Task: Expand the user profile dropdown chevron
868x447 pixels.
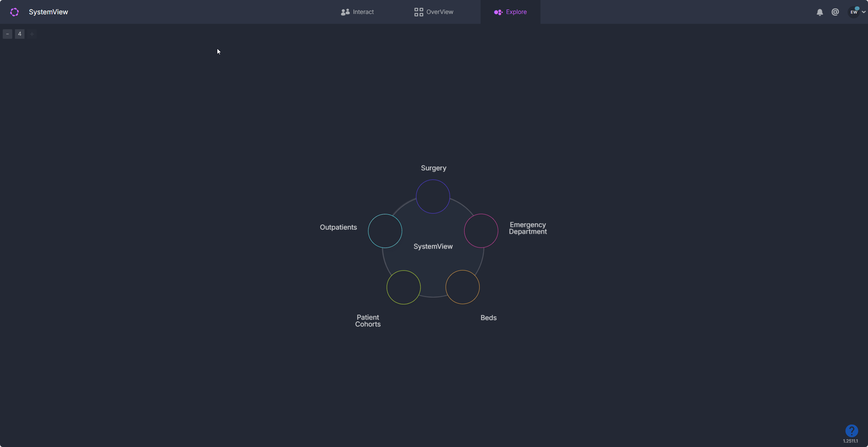Action: click(864, 12)
